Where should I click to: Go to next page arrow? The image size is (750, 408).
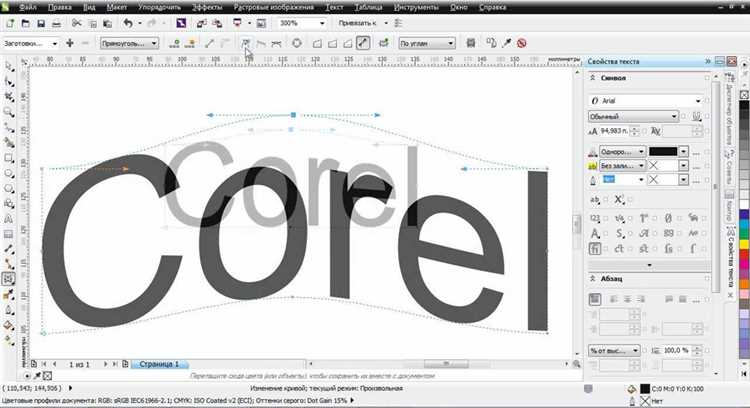(105, 364)
